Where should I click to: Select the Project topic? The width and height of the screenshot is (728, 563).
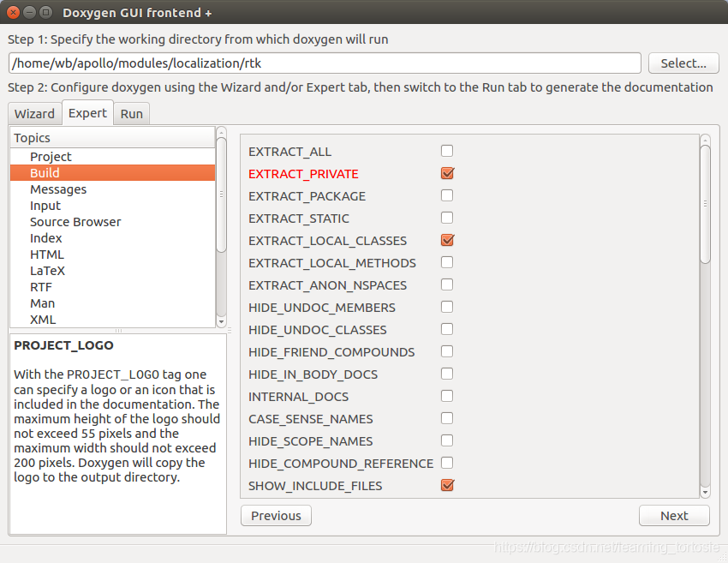pos(112,157)
